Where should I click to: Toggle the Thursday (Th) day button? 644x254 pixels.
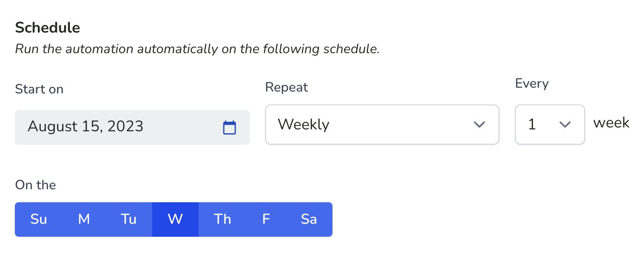[x=222, y=219]
